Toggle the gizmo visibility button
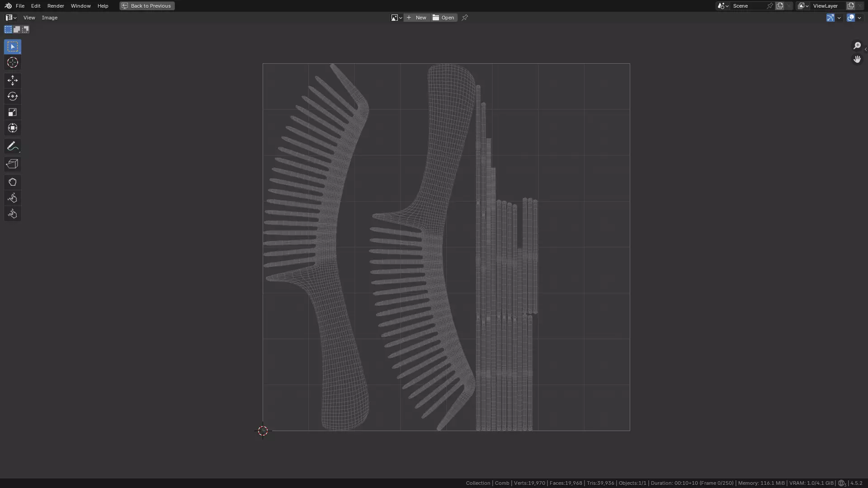This screenshot has width=868, height=488. (x=830, y=18)
